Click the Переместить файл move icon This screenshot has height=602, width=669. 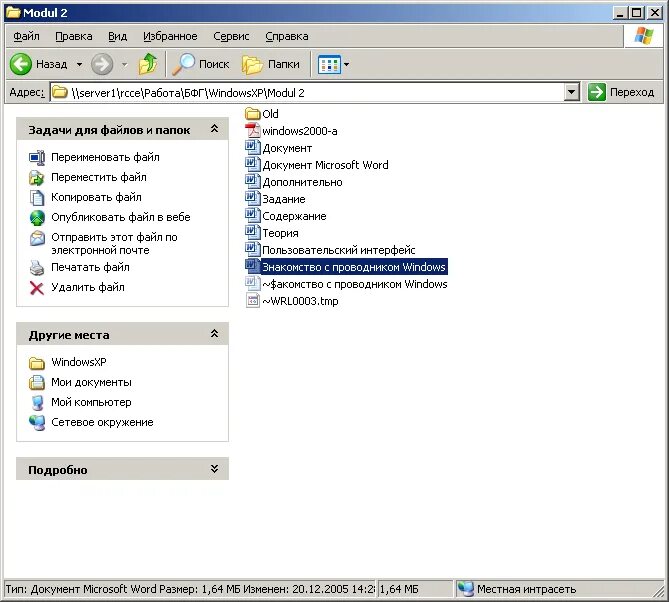(37, 177)
